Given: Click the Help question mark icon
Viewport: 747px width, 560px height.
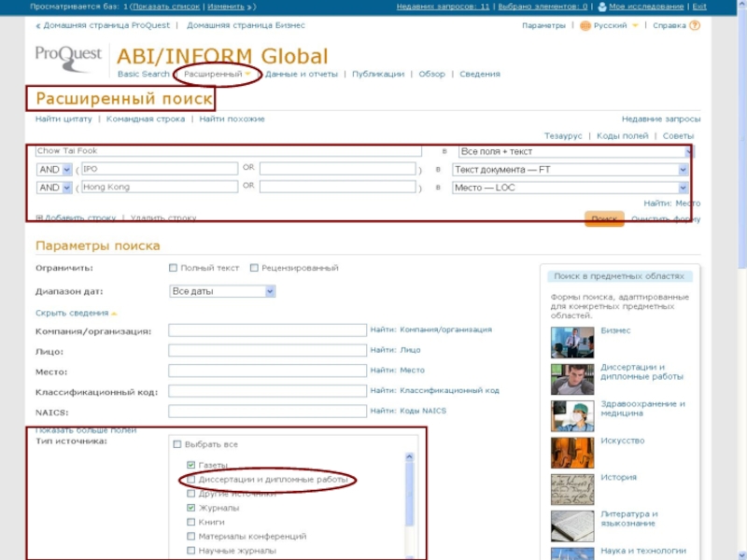Looking at the screenshot, I should coord(695,26).
